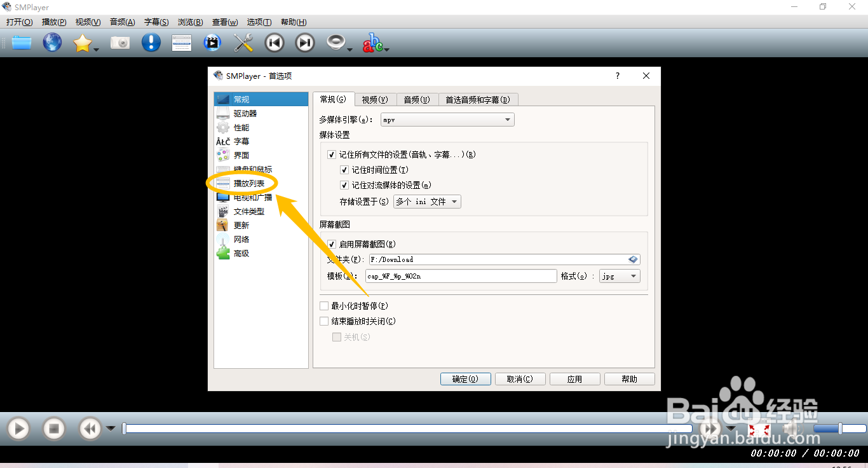
Task: Select the subtitles abc icon in toolbar
Action: pyautogui.click(x=372, y=42)
